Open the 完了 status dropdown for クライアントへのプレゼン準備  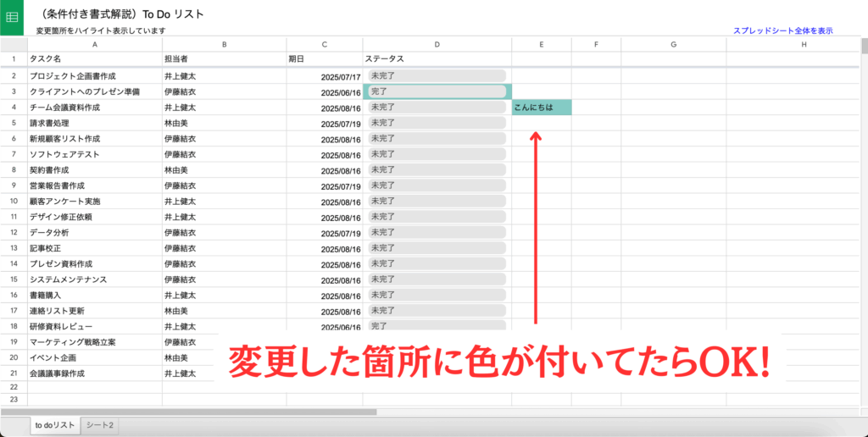437,91
